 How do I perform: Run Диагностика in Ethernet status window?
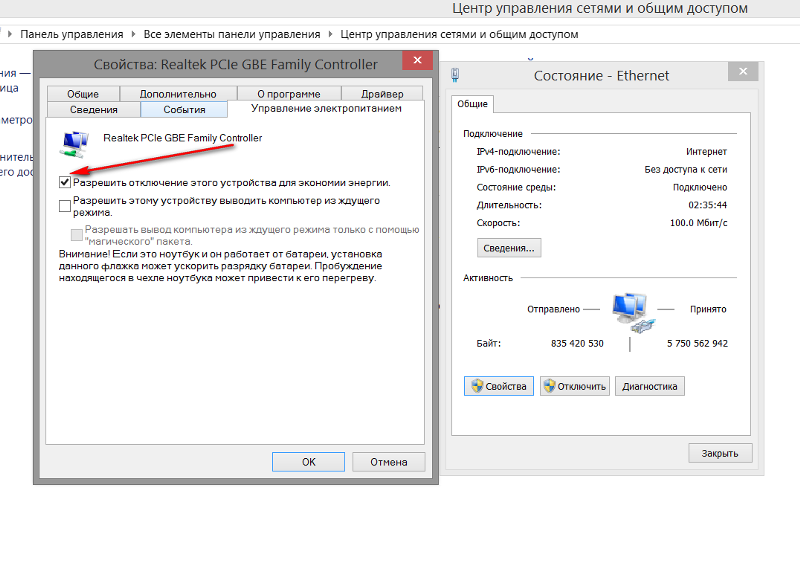pos(649,386)
